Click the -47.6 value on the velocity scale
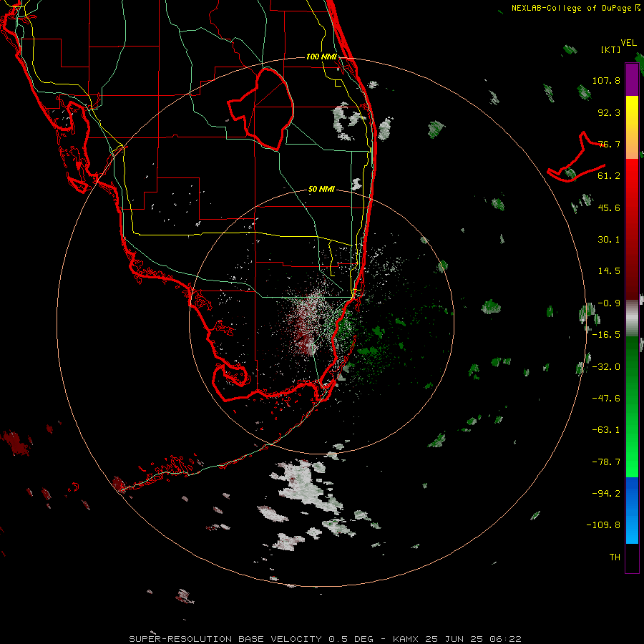 606,399
